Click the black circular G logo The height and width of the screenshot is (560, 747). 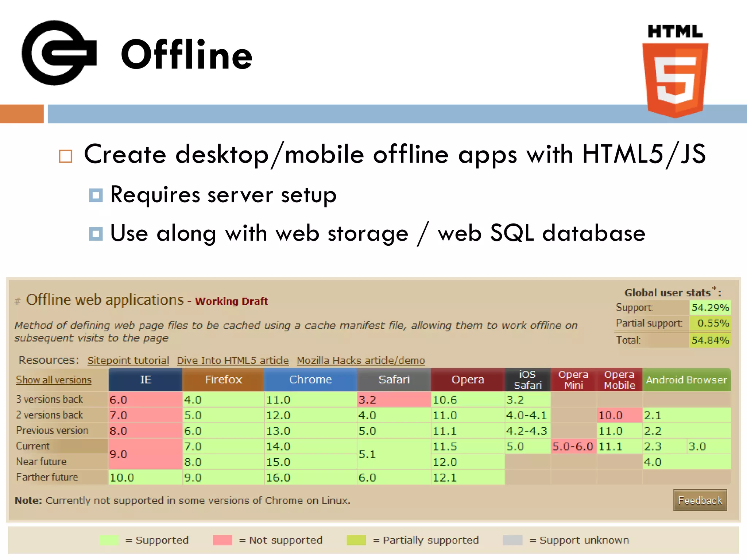coord(58,53)
